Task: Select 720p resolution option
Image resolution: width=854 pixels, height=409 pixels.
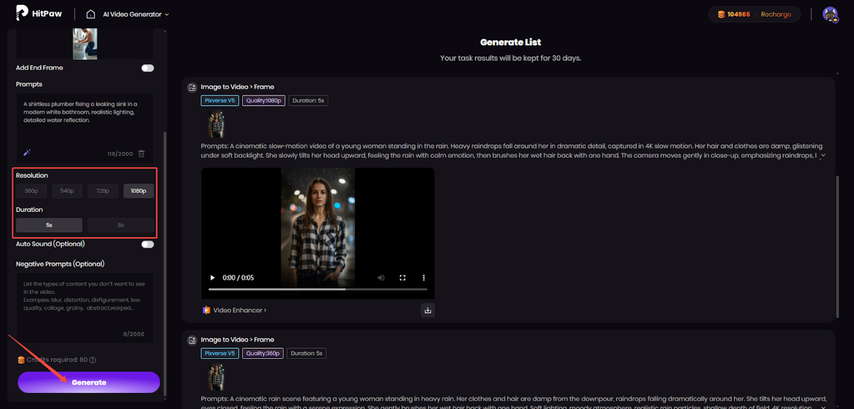Action: [102, 190]
